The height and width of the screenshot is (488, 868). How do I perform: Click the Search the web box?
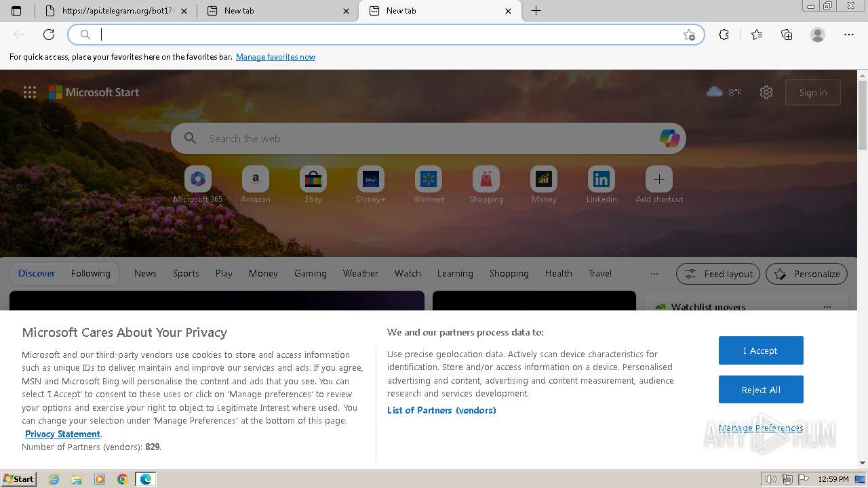click(427, 138)
